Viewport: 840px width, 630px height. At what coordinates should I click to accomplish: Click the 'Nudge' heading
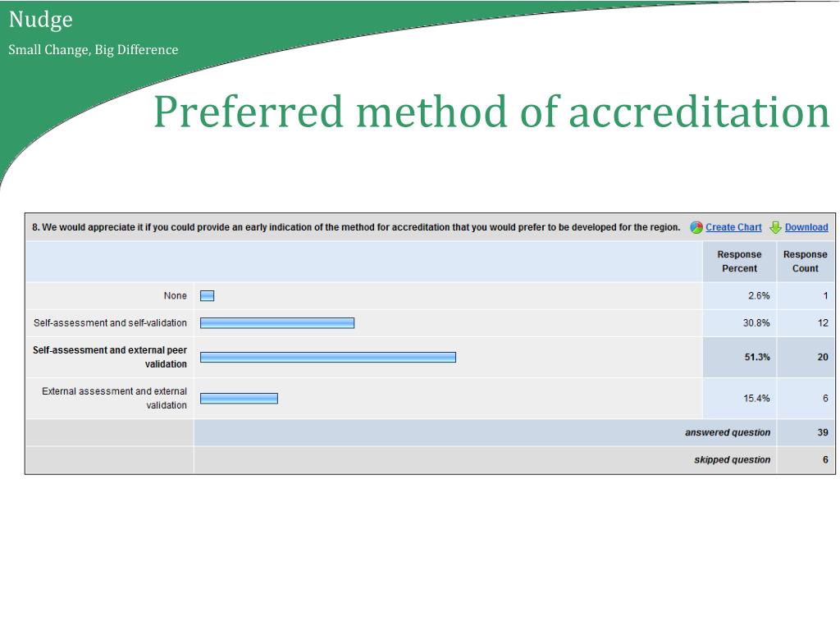41,20
